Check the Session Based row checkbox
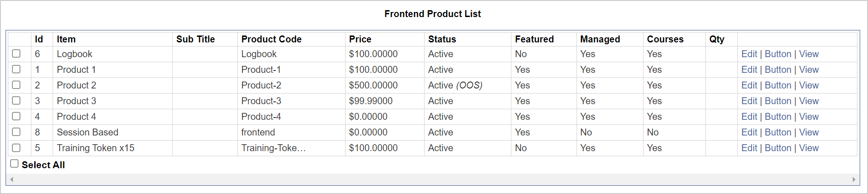Viewport: 868px width, 194px height. coord(16,132)
